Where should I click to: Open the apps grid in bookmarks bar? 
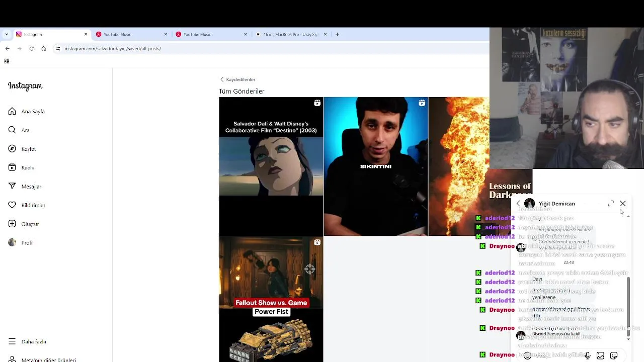7,61
